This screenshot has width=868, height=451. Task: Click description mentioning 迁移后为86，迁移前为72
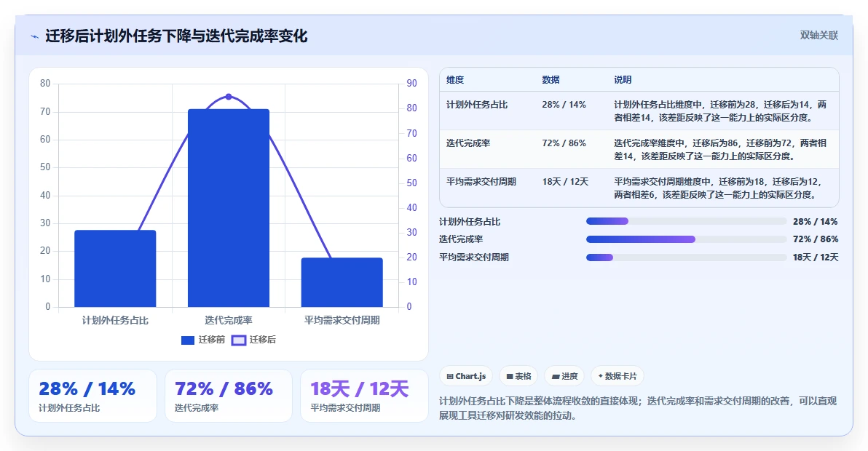click(x=721, y=150)
